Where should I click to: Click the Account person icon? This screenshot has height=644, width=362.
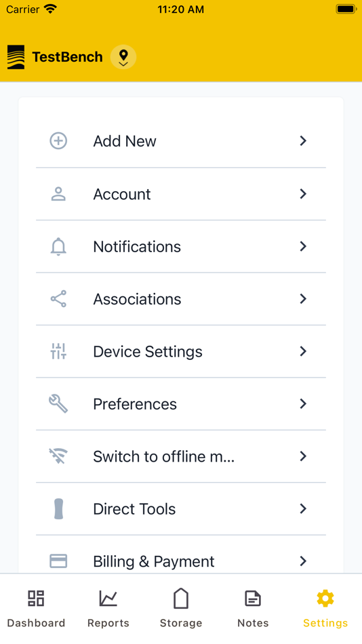pyautogui.click(x=58, y=194)
